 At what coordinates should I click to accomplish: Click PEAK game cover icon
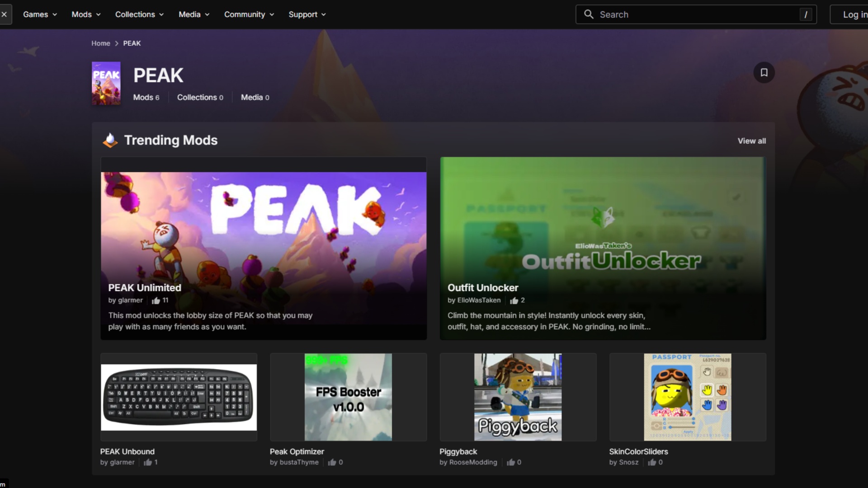(106, 83)
